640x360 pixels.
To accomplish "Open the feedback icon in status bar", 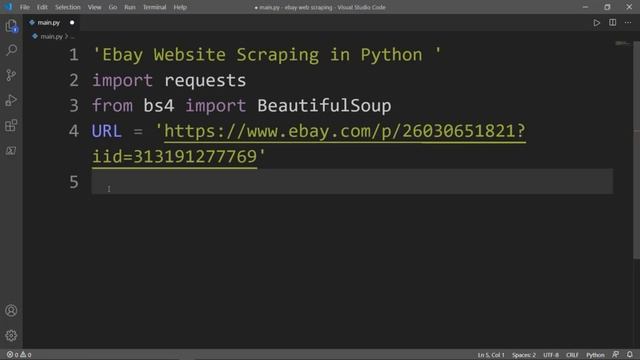I will 616,355.
